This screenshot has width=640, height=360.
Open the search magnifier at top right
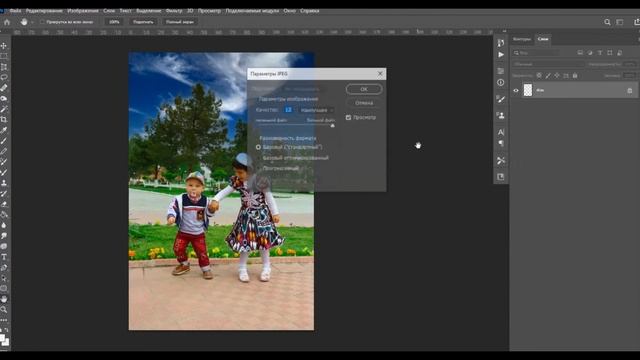click(x=607, y=22)
